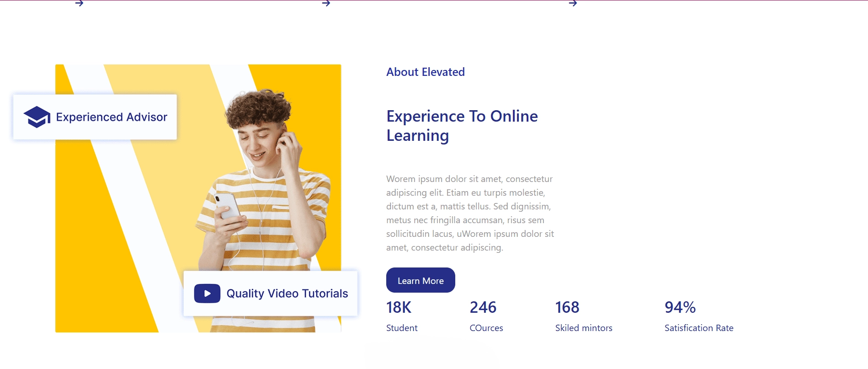Click the 94% counter number
This screenshot has width=868, height=369.
click(x=680, y=307)
